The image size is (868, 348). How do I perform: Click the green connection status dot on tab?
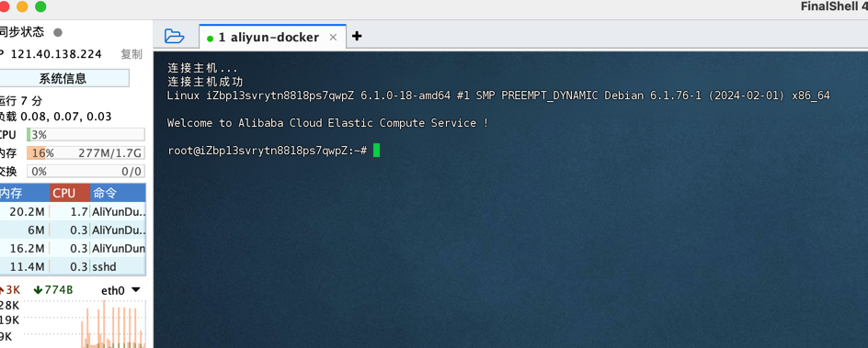tap(210, 39)
